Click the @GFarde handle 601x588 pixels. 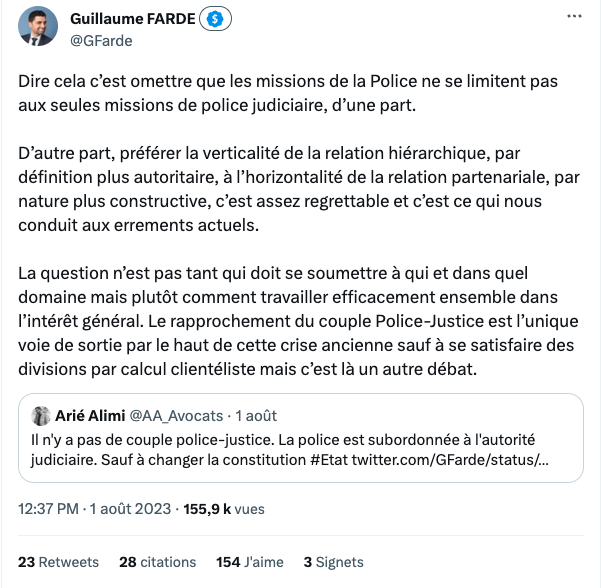pyautogui.click(x=101, y=41)
